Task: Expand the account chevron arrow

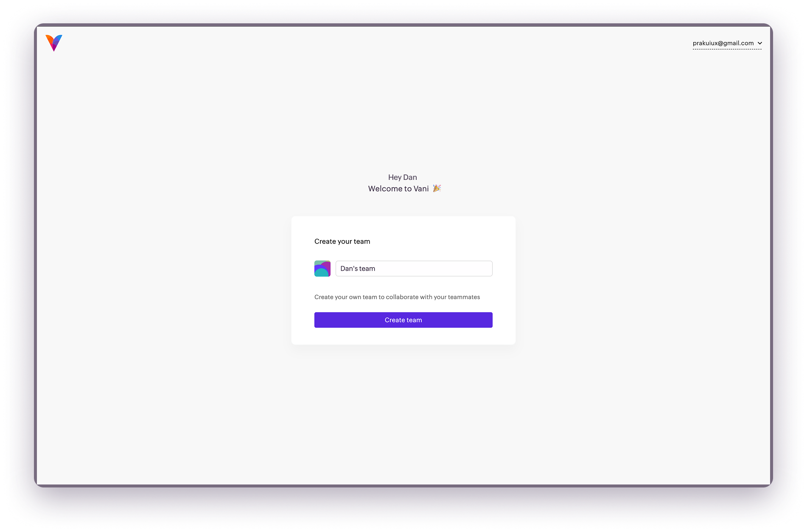Action: [x=760, y=43]
